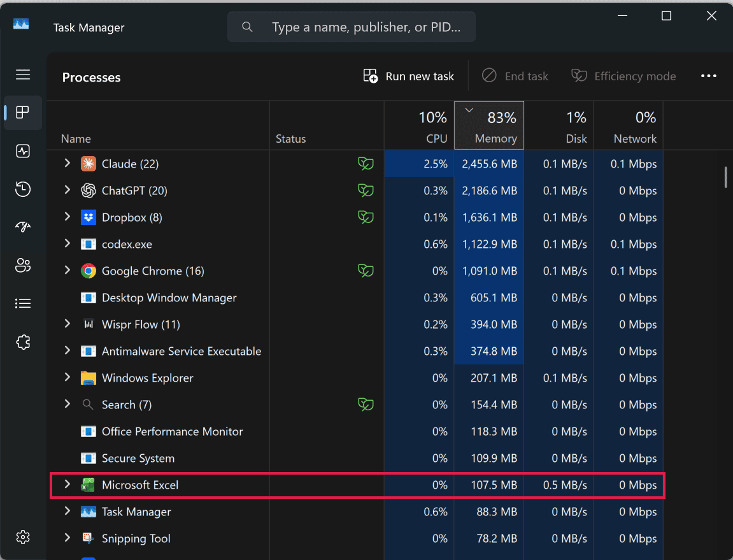The width and height of the screenshot is (733, 560).
Task: Click the Microsoft Excel app icon
Action: 89,485
